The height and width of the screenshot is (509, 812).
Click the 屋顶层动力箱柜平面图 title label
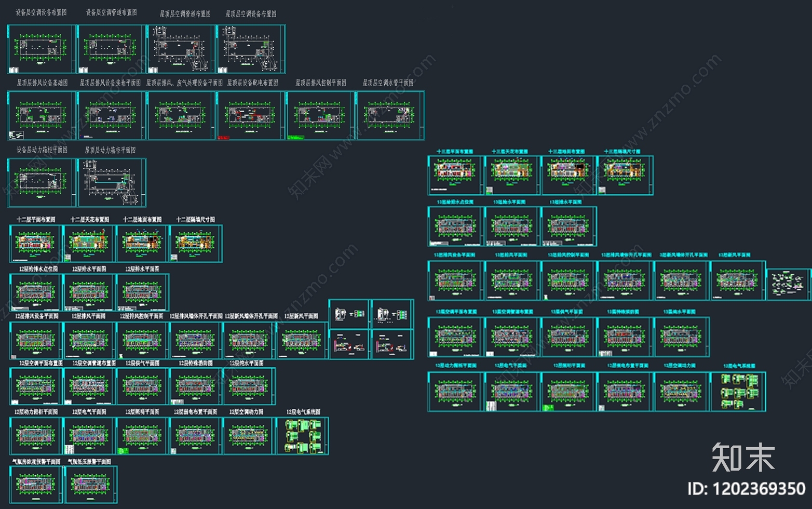(x=110, y=150)
